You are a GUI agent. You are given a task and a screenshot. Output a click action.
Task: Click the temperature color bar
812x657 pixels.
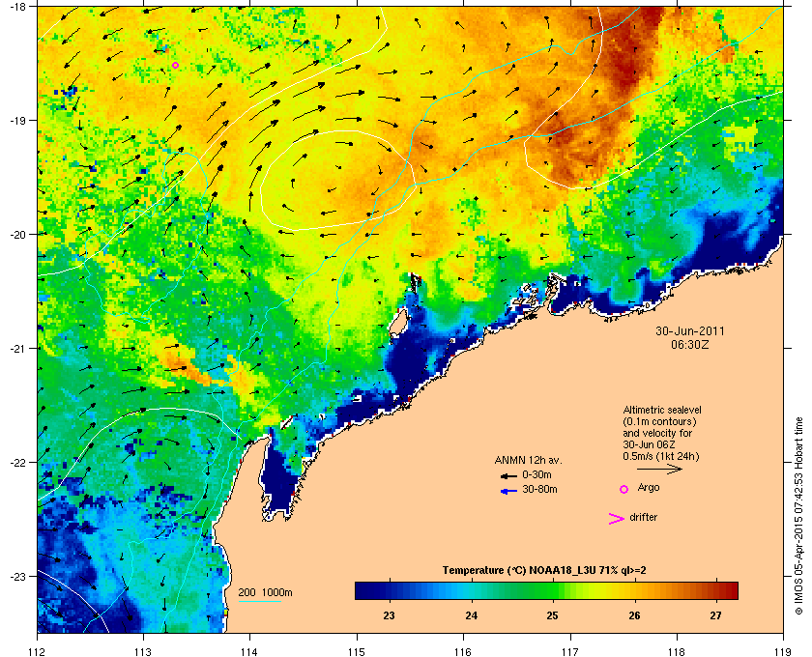coord(546,590)
